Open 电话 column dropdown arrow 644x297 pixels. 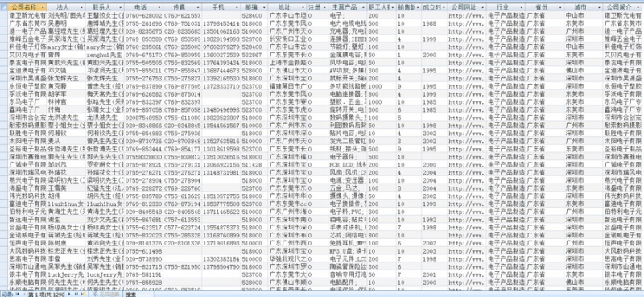click(159, 7)
